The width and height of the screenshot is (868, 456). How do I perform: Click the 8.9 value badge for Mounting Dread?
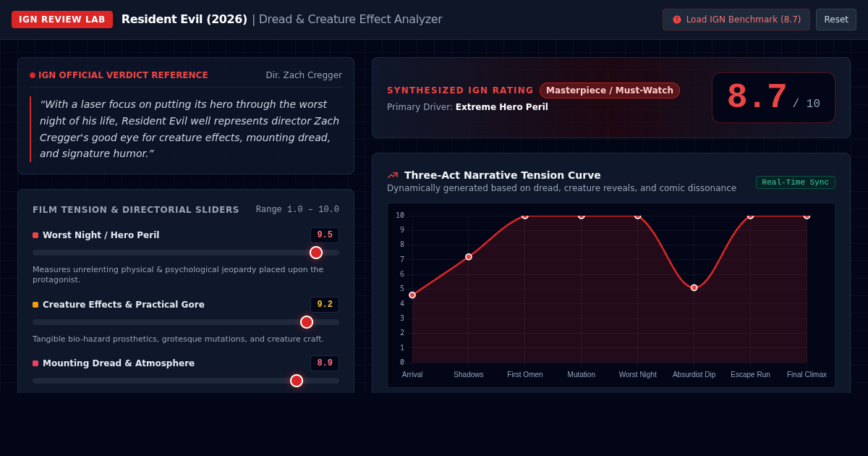[325, 363]
